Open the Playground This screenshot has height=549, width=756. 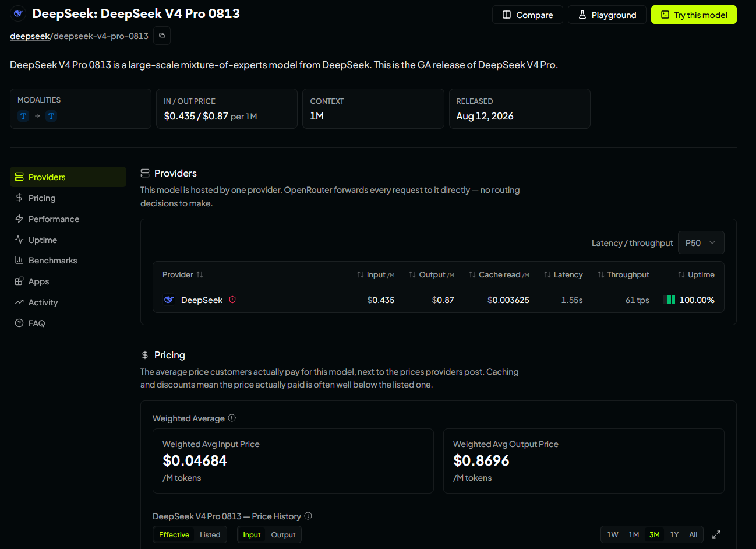[607, 15]
